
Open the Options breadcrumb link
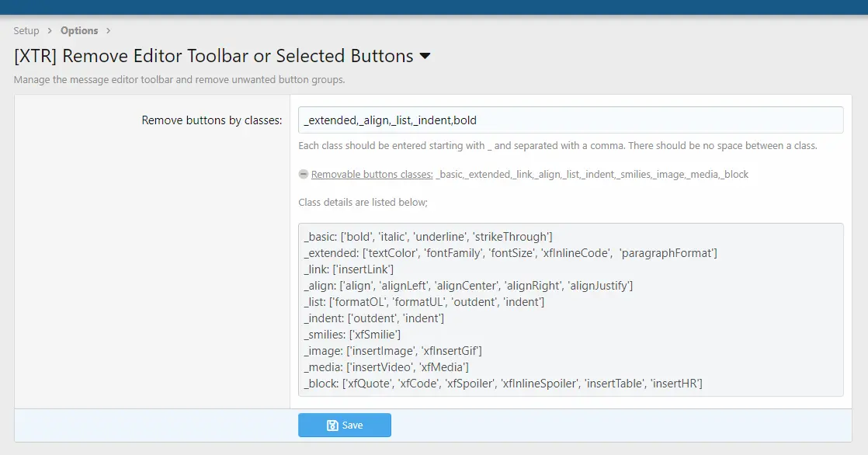click(x=79, y=31)
